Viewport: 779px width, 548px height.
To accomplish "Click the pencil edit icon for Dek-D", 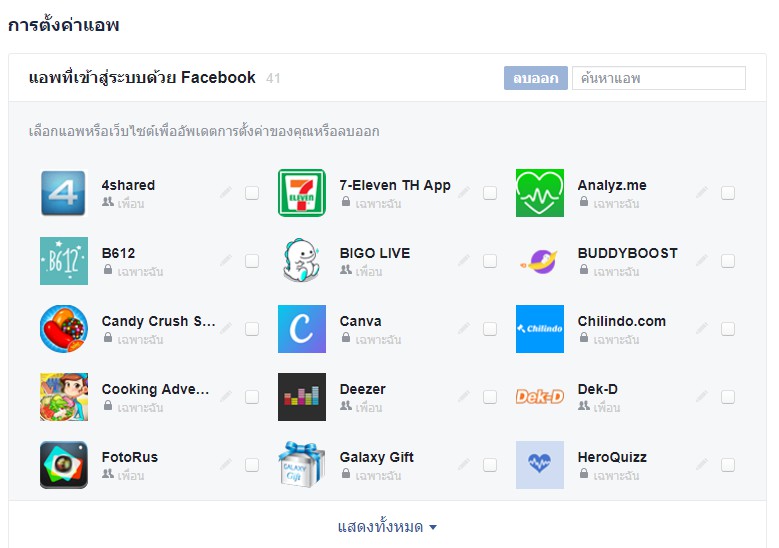I will point(702,396).
